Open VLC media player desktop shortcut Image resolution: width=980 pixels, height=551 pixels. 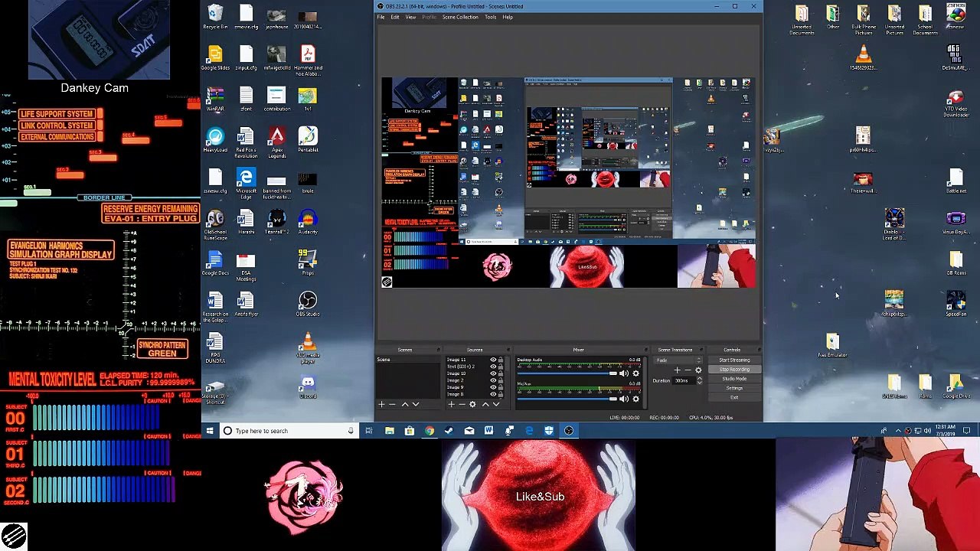308,345
